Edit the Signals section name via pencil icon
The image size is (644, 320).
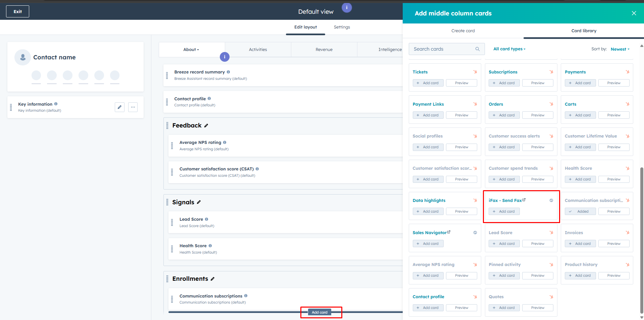click(x=199, y=202)
